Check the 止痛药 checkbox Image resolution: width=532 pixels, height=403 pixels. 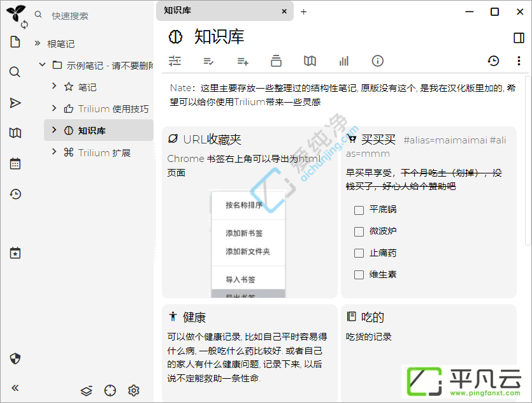359,253
